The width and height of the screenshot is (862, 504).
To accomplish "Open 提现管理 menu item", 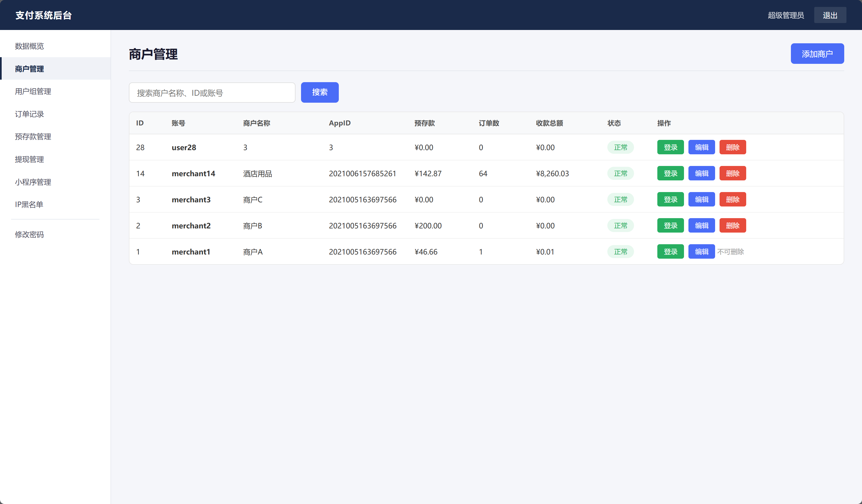I will (x=55, y=159).
